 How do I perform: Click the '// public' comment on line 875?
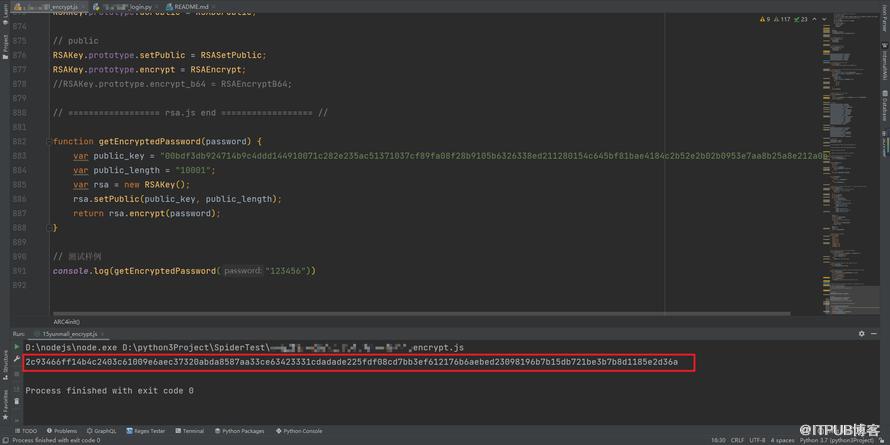coord(75,41)
